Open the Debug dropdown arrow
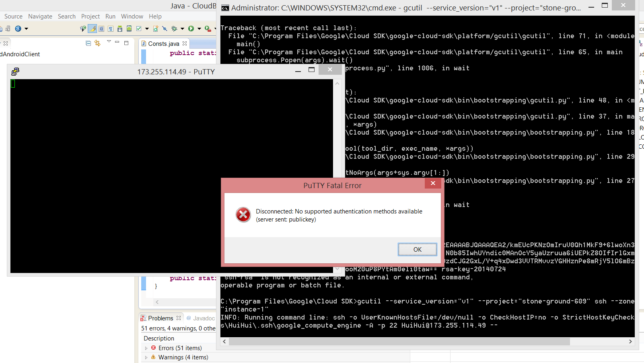The image size is (644, 363). point(182,29)
